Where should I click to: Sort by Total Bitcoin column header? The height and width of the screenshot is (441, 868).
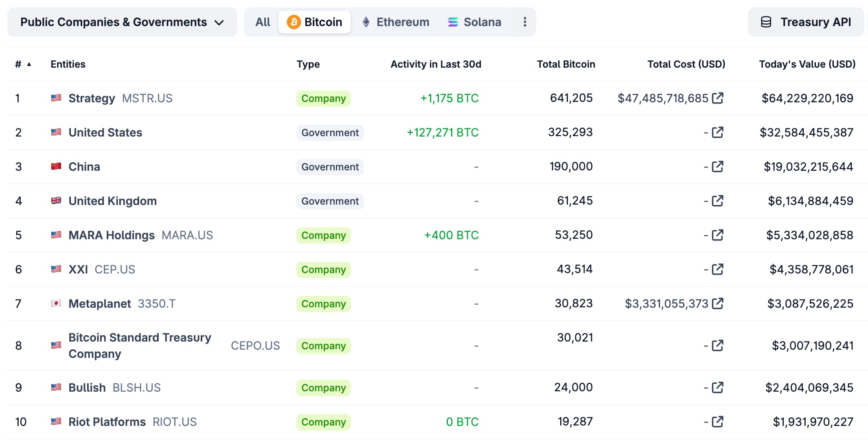[566, 64]
